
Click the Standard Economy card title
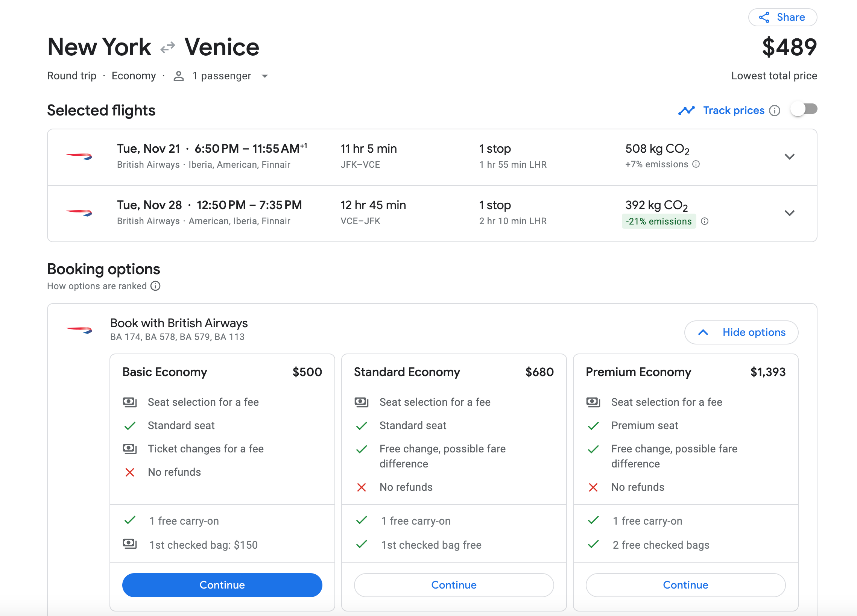click(407, 372)
